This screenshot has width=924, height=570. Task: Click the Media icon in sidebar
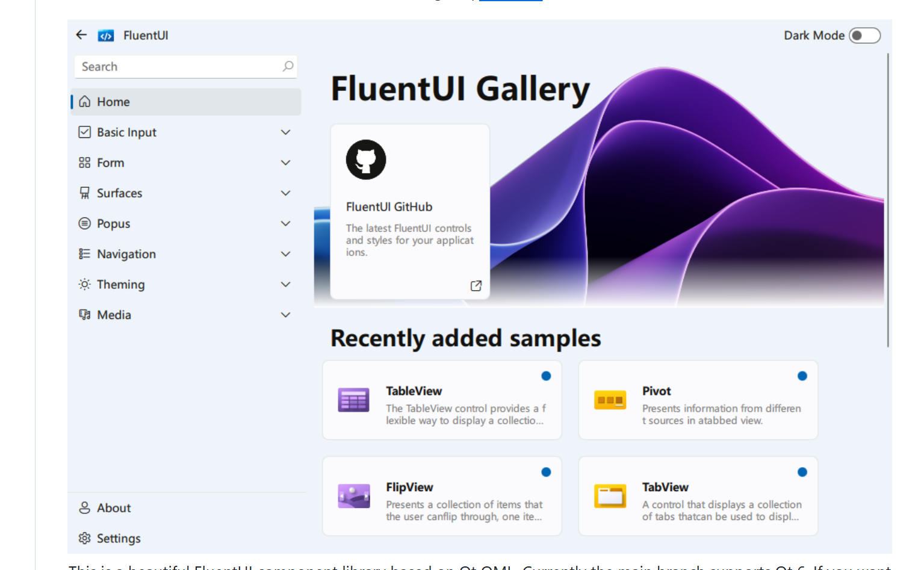click(85, 315)
